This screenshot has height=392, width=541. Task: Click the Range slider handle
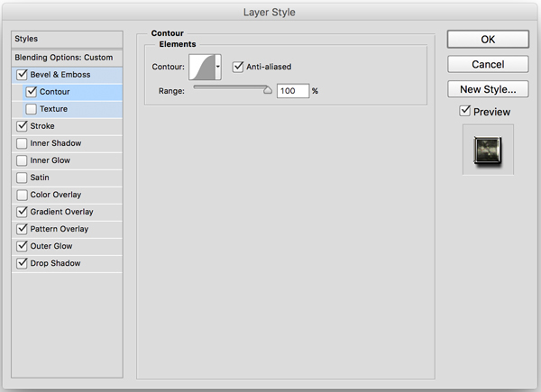click(267, 90)
